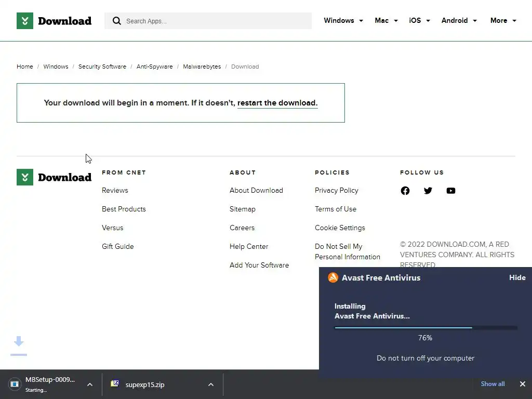Click Show all downloads
Viewport: 532px width, 399px height.
493,384
